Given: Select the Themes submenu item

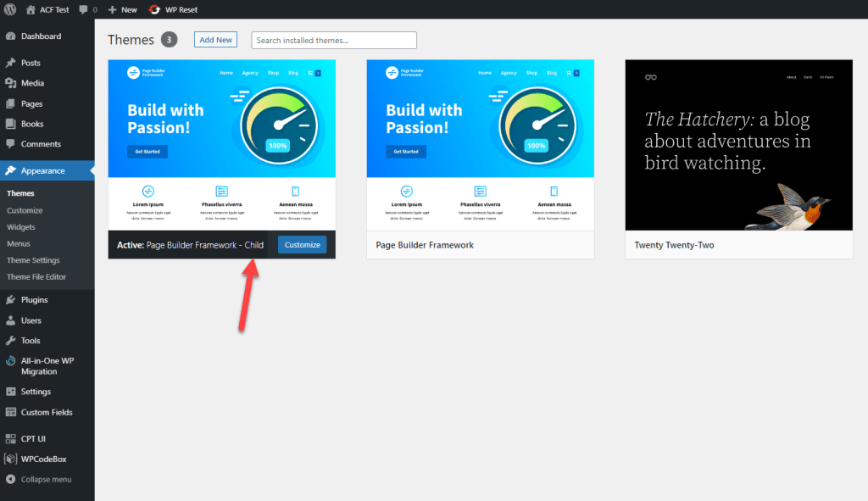Looking at the screenshot, I should point(20,193).
